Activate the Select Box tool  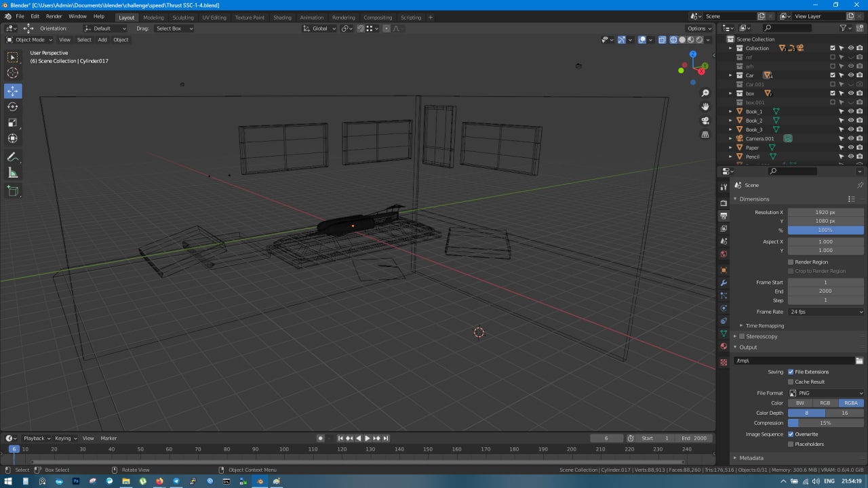click(13, 58)
